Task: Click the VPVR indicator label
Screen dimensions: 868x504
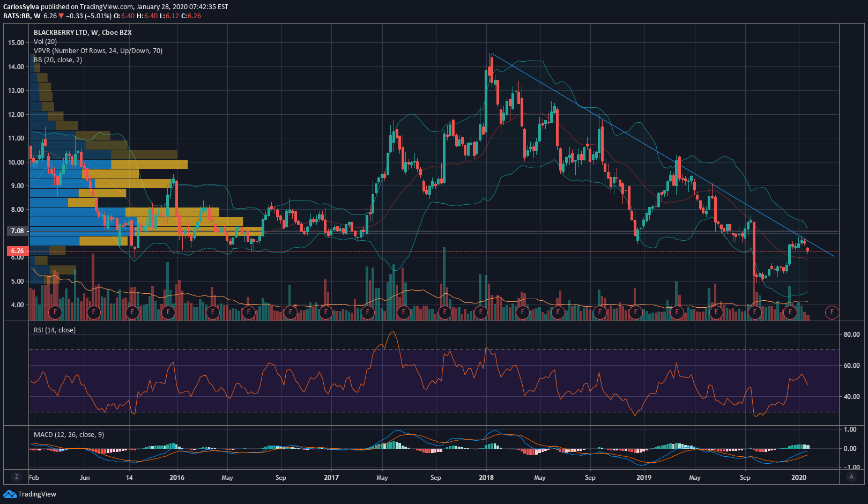Action: tap(98, 50)
